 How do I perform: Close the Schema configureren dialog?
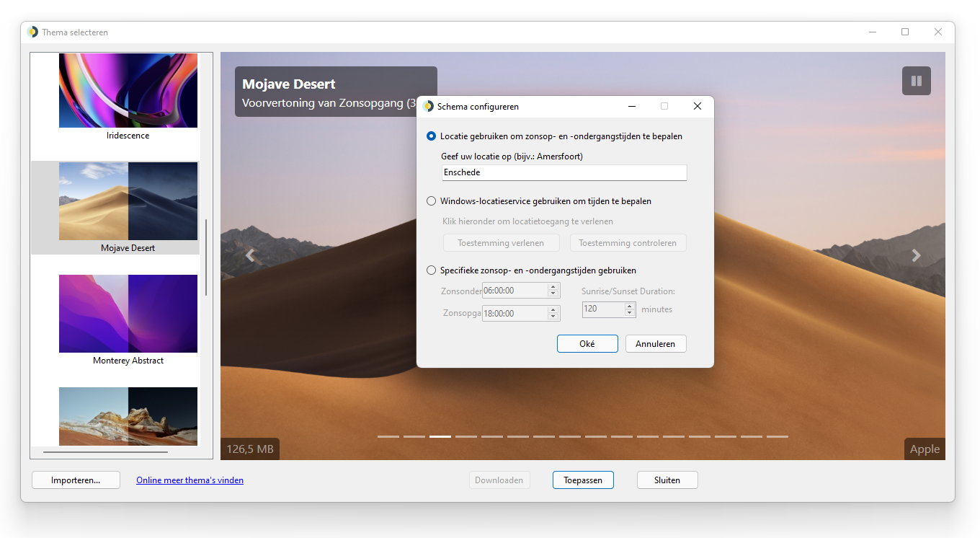click(697, 106)
